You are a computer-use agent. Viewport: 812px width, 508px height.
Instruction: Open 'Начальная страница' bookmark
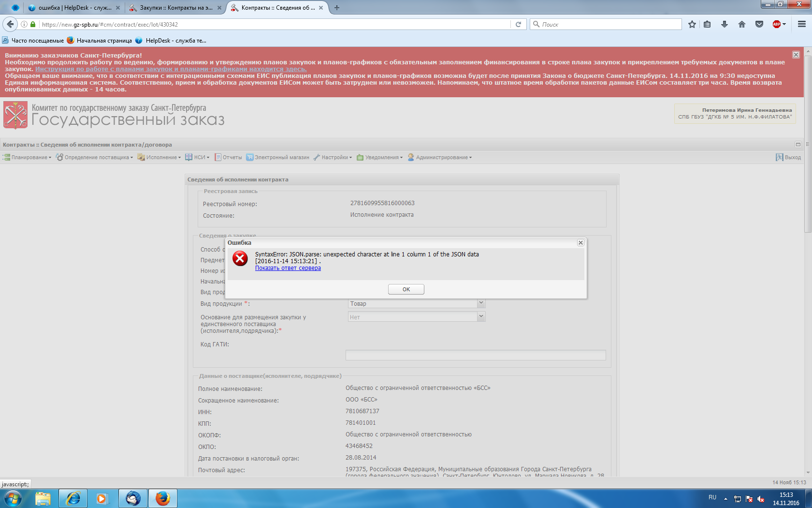pyautogui.click(x=100, y=41)
